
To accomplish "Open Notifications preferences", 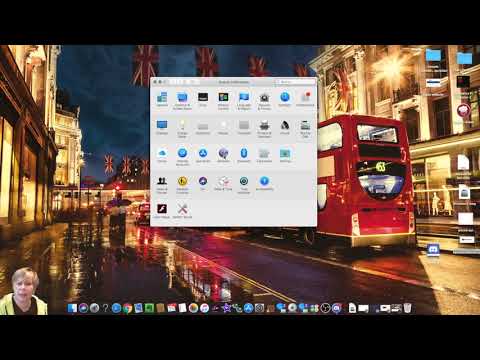I will point(305,97).
